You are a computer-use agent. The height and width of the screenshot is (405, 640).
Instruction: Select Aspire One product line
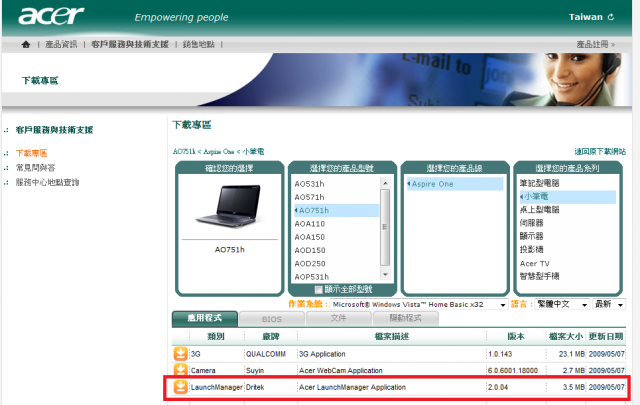(x=455, y=184)
